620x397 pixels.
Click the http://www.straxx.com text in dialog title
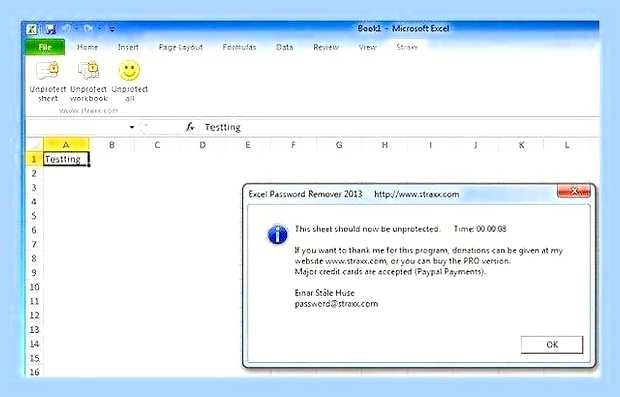point(416,194)
